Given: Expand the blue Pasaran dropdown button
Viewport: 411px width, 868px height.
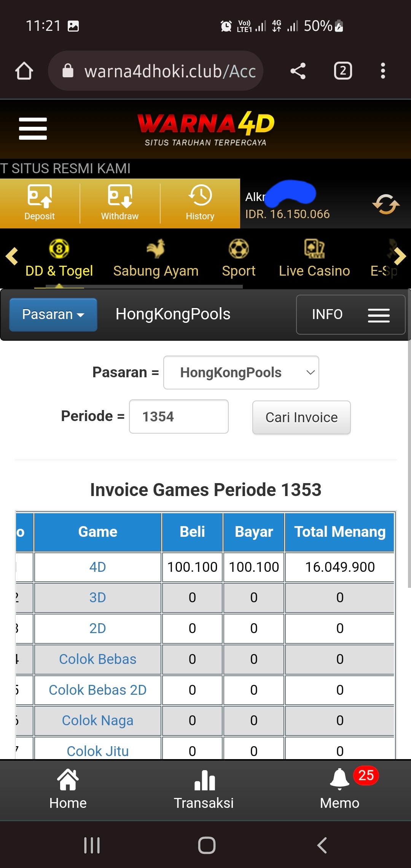Looking at the screenshot, I should (x=53, y=314).
